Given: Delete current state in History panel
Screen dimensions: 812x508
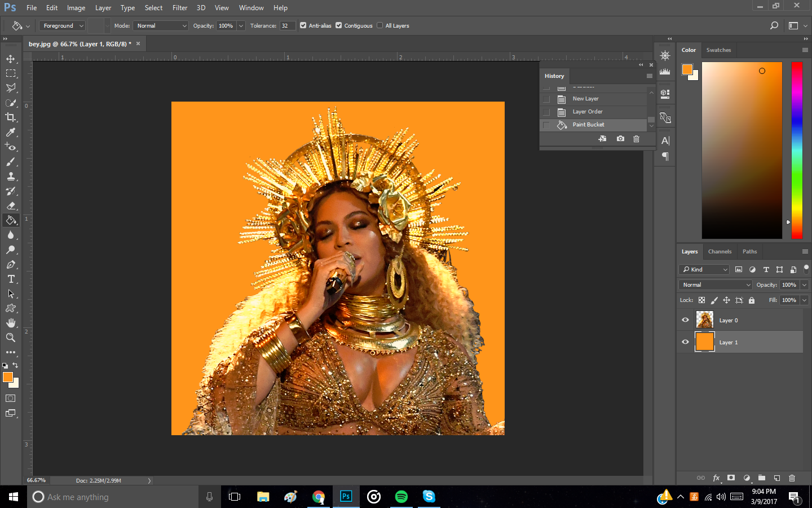Looking at the screenshot, I should [x=636, y=139].
